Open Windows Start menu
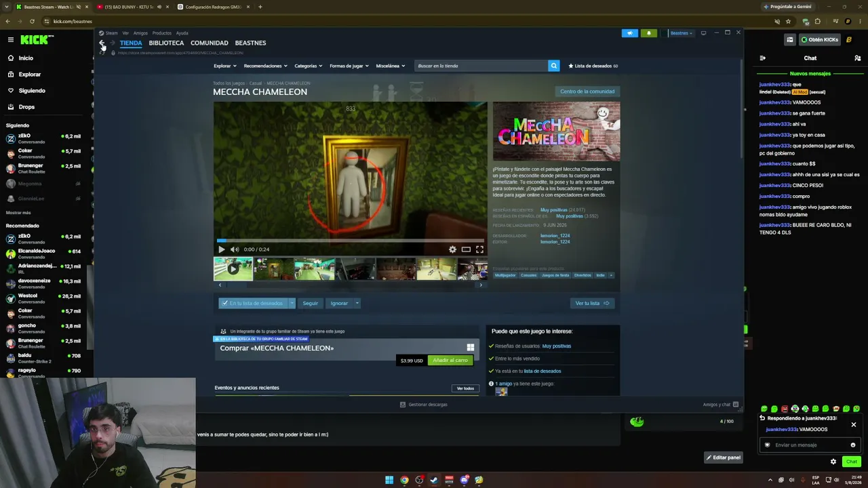868x488 pixels. [x=389, y=480]
